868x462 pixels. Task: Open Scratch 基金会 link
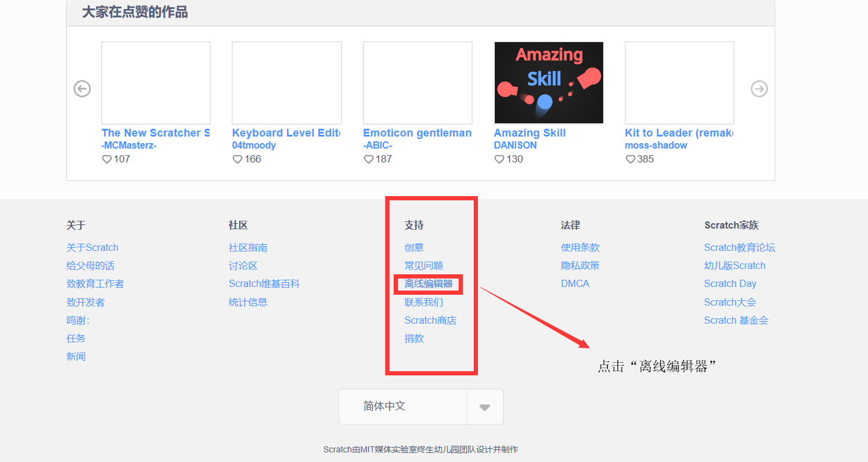tap(736, 321)
